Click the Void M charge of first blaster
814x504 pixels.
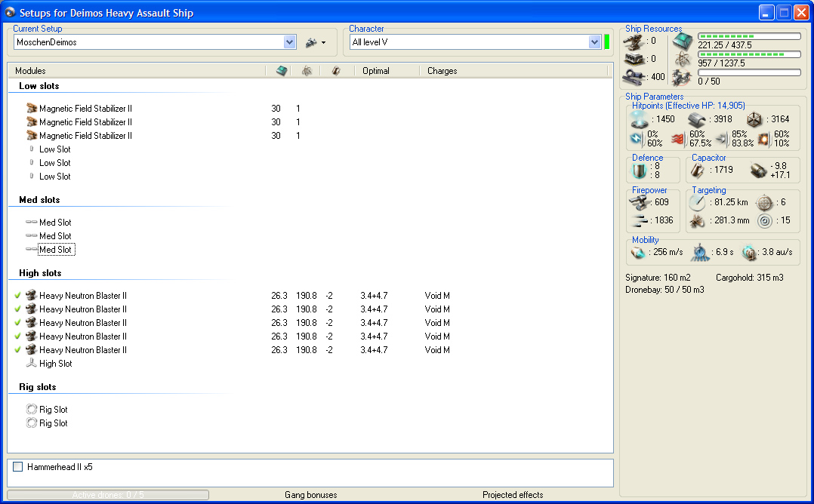(437, 296)
